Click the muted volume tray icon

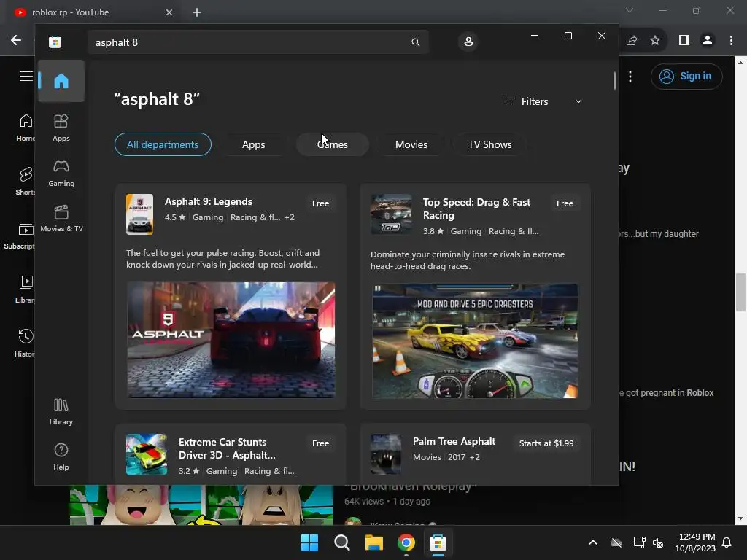[658, 542]
